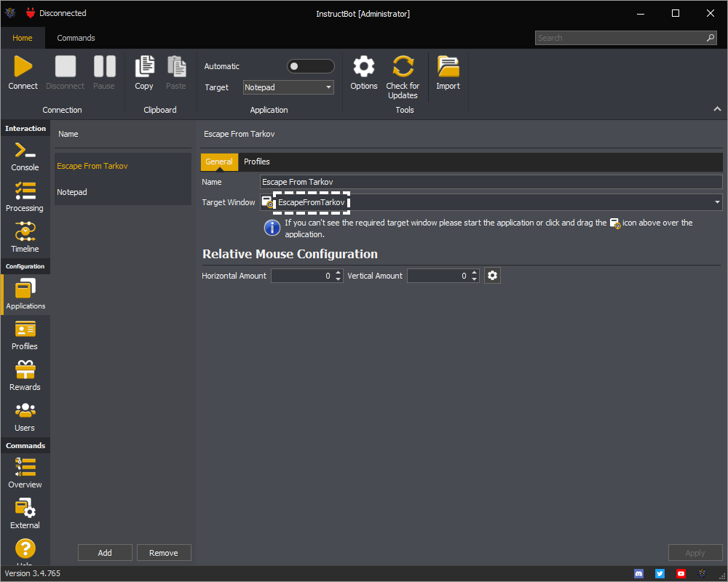Click the Pause icon in Connection

click(104, 66)
